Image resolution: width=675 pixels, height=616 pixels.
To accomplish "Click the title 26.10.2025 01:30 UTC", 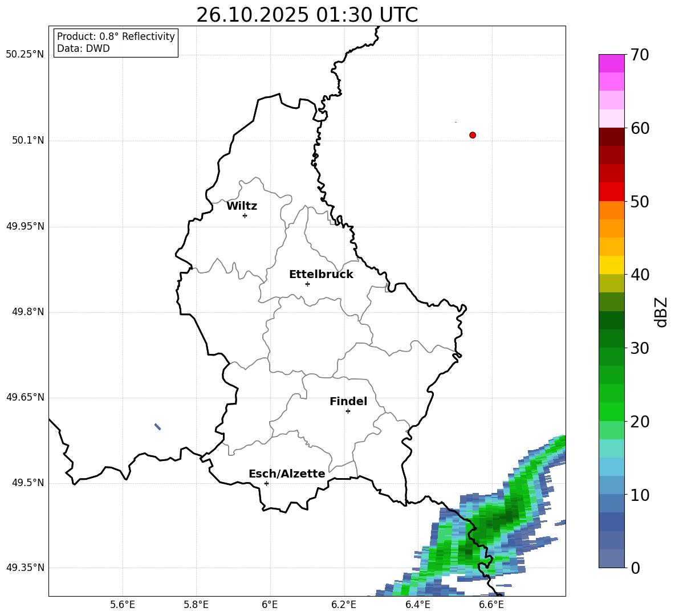I will [x=307, y=15].
